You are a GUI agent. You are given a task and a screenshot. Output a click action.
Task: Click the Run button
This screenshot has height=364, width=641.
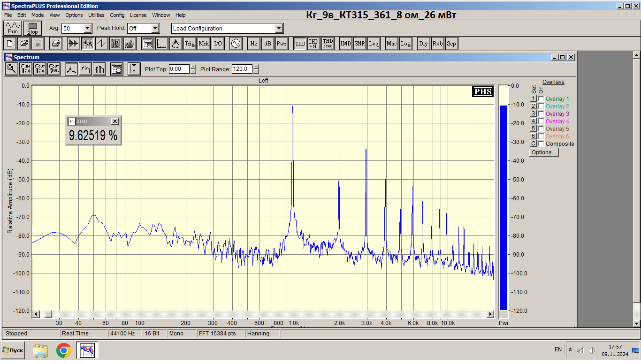coord(13,28)
